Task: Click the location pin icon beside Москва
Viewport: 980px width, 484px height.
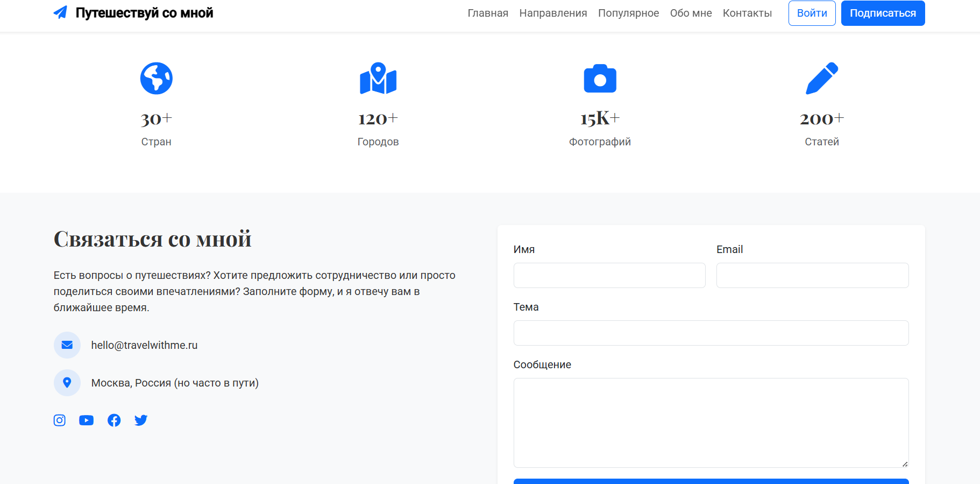Action: pyautogui.click(x=67, y=383)
